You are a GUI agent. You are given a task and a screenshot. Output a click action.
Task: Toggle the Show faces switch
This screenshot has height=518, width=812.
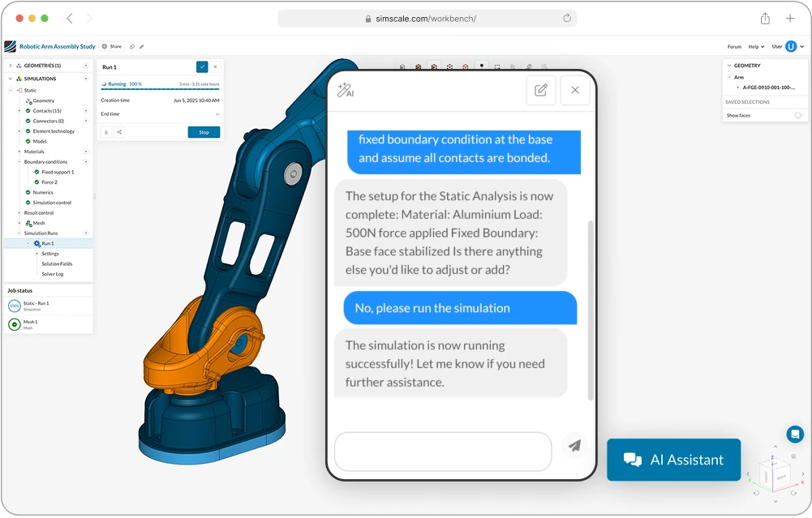[x=798, y=115]
